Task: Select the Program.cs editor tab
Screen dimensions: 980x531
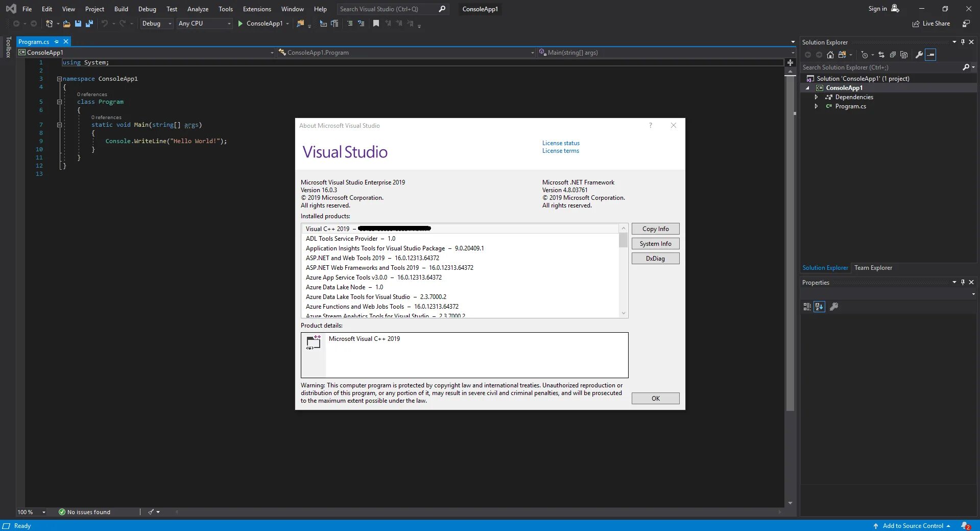Action: 34,41
